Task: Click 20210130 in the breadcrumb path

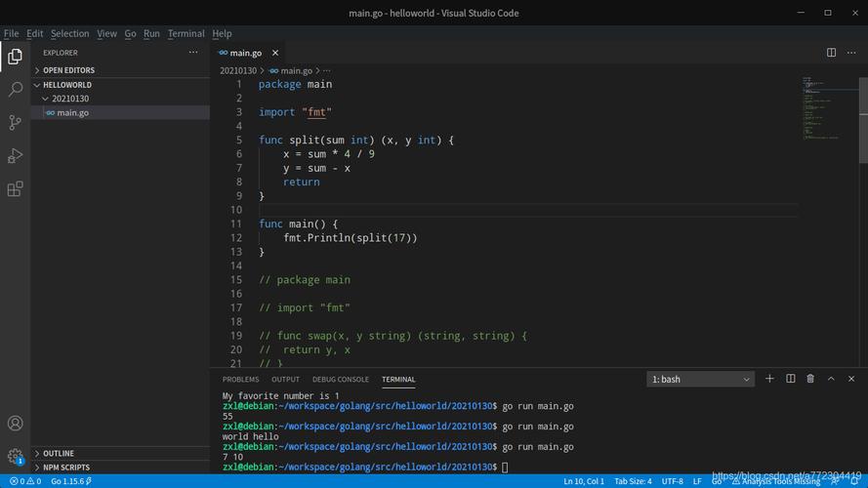Action: 238,71
